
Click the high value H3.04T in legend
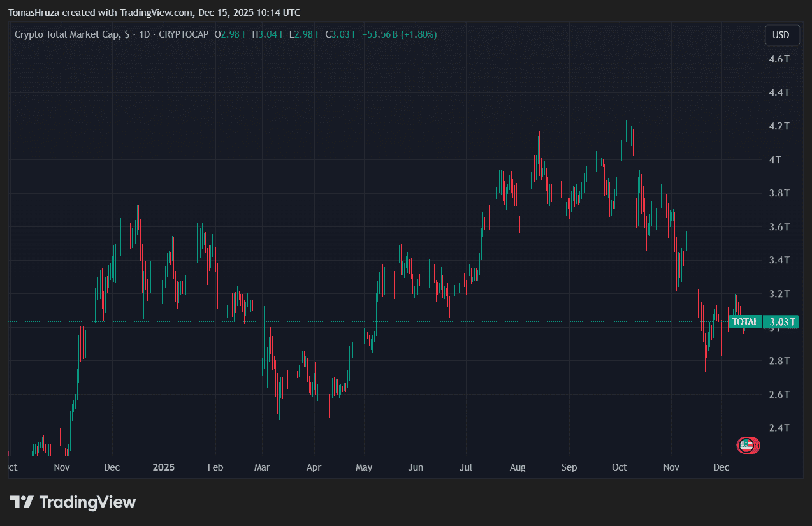tap(268, 34)
